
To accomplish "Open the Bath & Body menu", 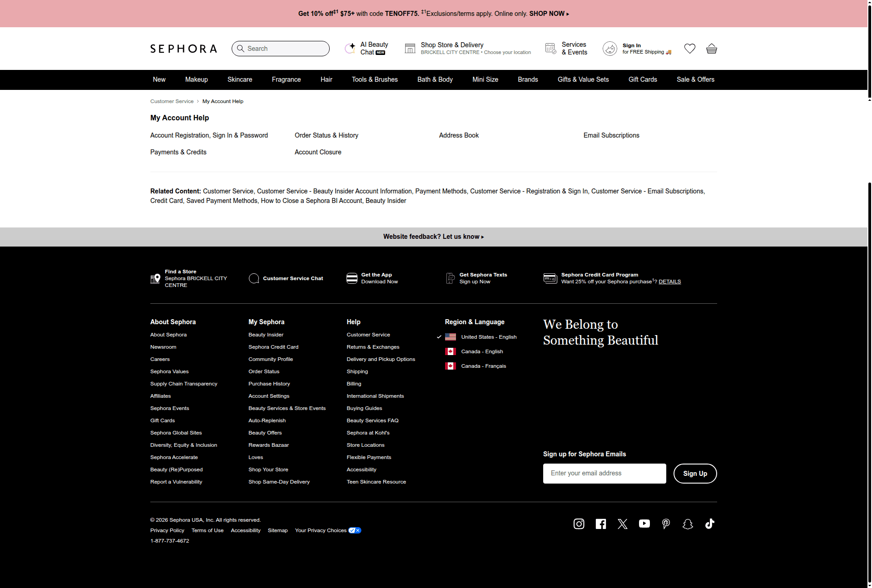I will tap(435, 79).
